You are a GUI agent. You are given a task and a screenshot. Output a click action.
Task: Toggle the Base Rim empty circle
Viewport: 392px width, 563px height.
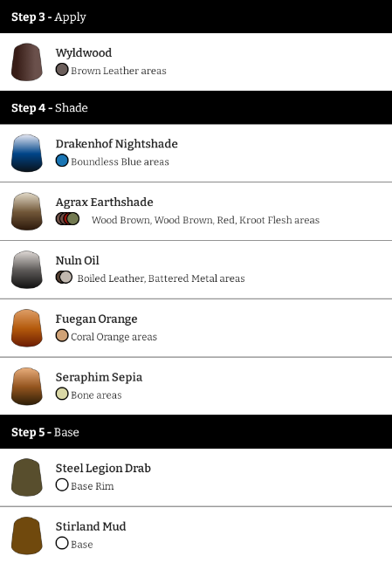[62, 484]
